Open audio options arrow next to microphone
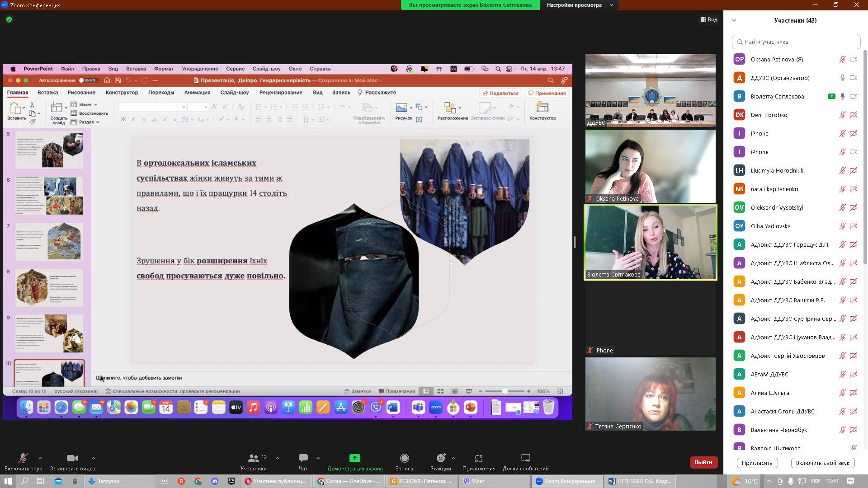 click(40, 458)
